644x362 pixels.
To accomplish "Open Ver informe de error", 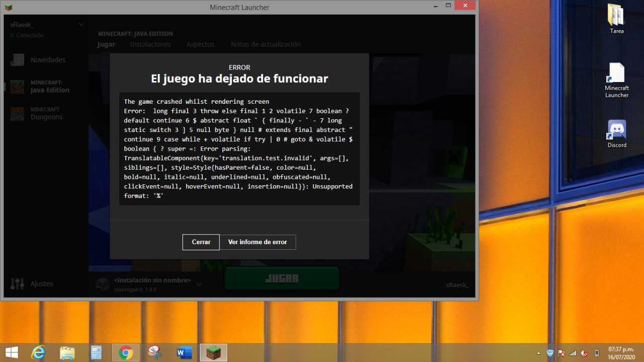I will point(258,242).
